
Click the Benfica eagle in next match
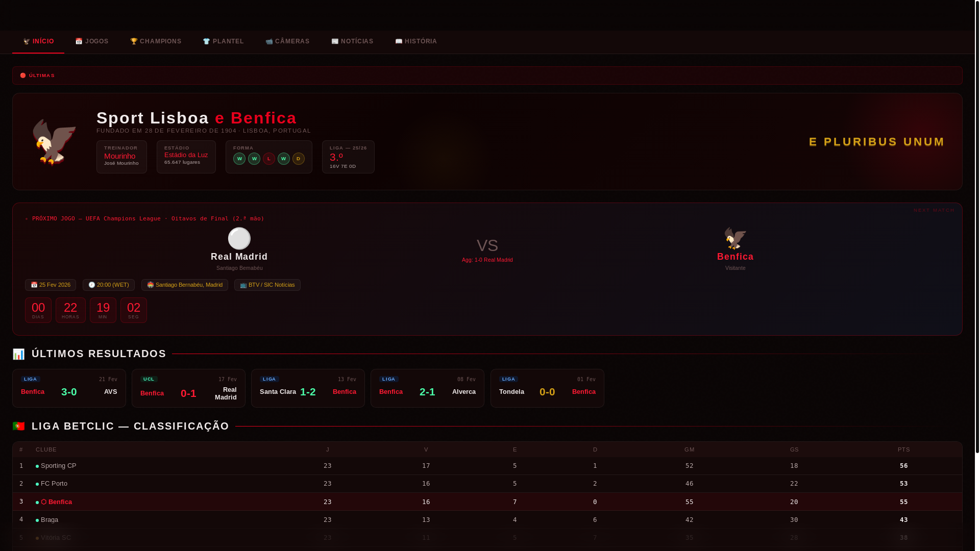point(736,238)
